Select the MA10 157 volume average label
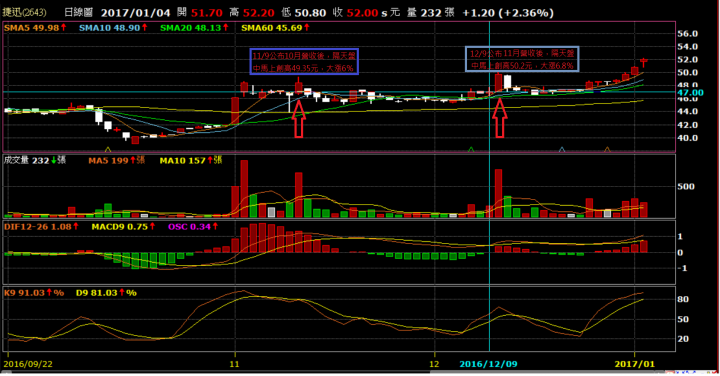720x376 pixels. [x=191, y=161]
